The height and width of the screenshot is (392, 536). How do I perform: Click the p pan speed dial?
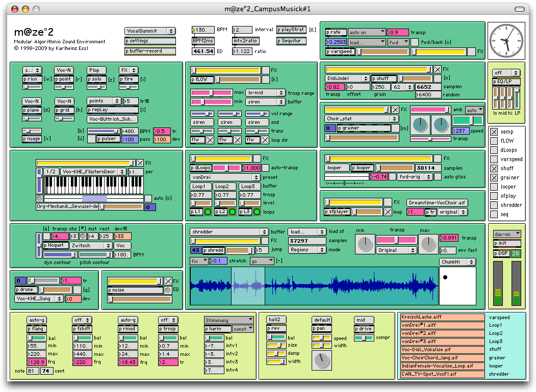(322, 360)
